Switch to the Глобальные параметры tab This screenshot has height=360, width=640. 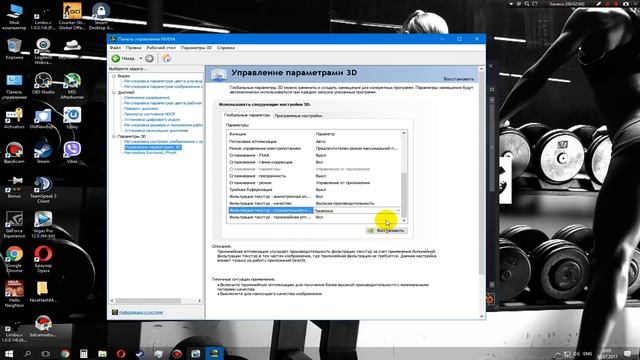tap(247, 116)
